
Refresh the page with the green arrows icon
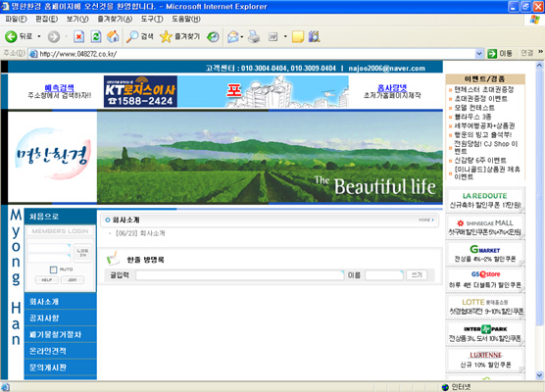(96, 36)
